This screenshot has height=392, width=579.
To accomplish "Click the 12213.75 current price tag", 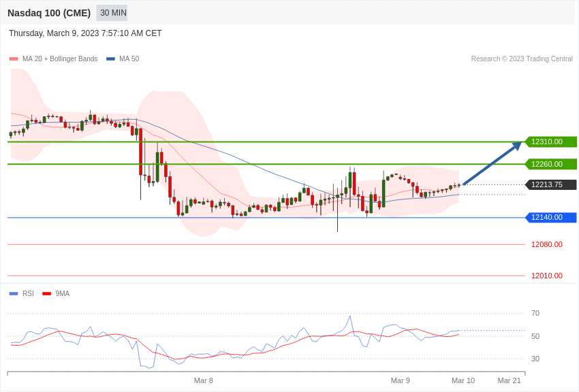I will point(550,184).
